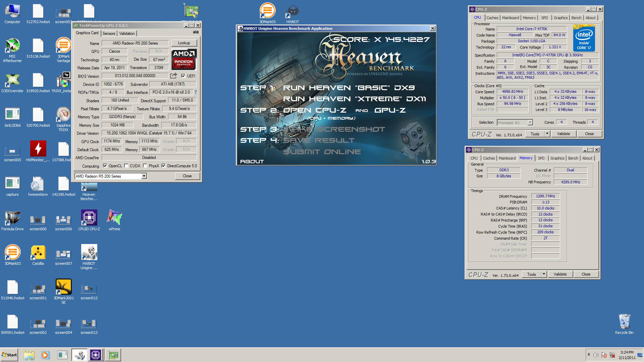This screenshot has width=644, height=362.
Task: Launch HWBOT desktop shortcut at top
Action: 292,13
